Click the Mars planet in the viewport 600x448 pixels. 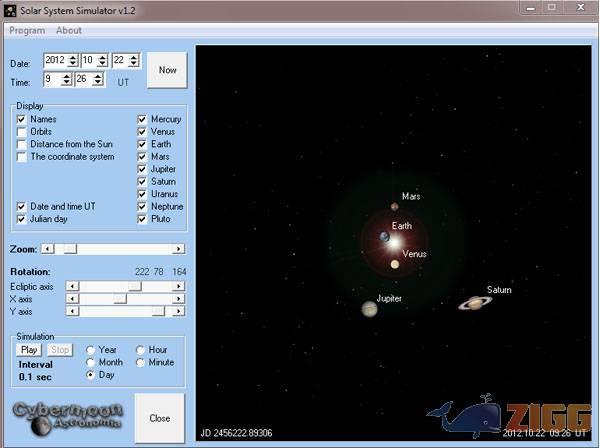point(395,207)
